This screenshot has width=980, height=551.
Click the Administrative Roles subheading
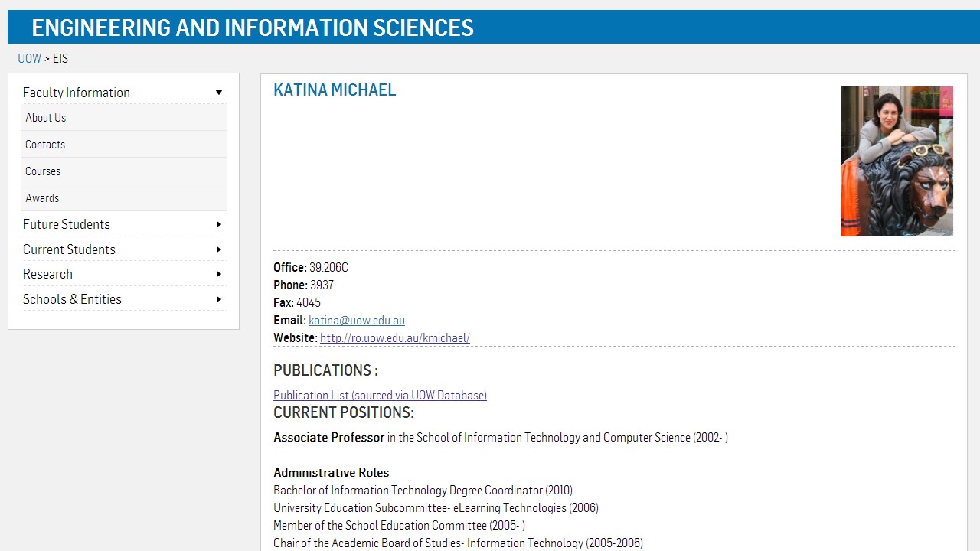tap(332, 473)
